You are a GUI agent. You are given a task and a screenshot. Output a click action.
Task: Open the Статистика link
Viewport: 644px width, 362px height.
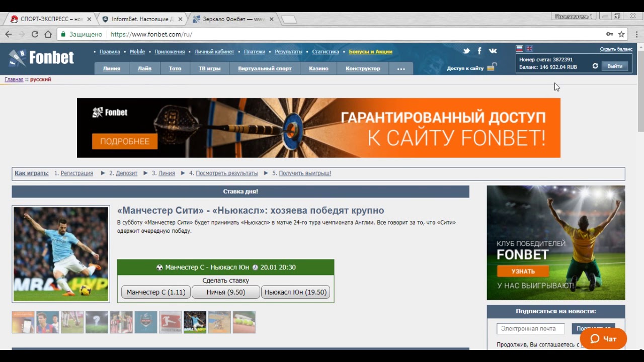pos(326,52)
